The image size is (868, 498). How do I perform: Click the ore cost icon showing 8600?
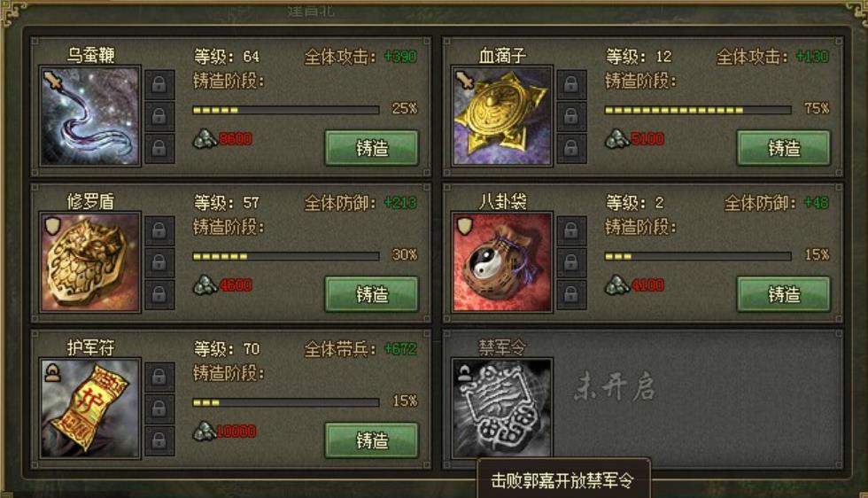click(x=205, y=138)
